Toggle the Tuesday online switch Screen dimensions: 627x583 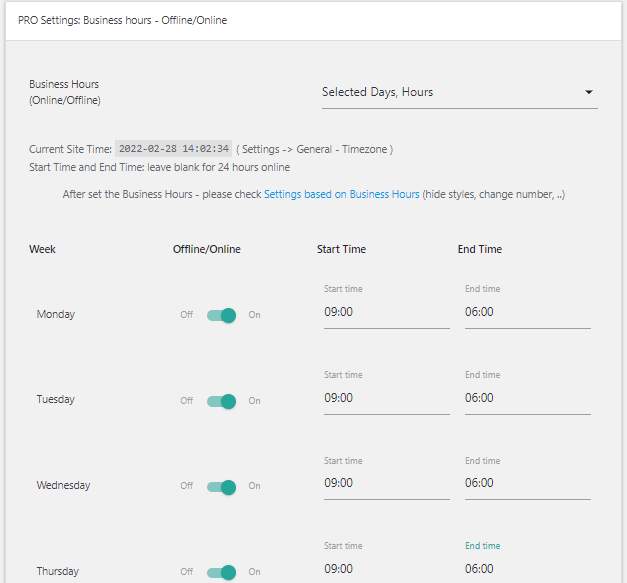click(x=221, y=401)
